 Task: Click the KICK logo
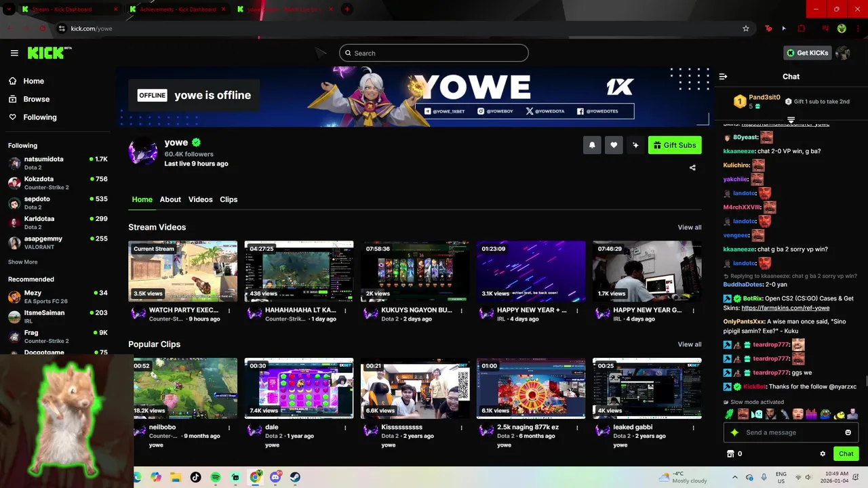[x=50, y=53]
